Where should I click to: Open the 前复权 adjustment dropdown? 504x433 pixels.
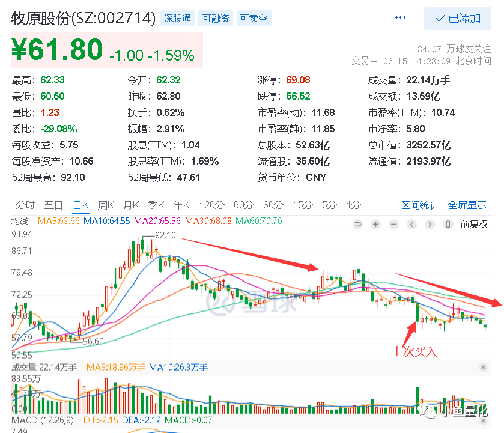[x=474, y=224]
